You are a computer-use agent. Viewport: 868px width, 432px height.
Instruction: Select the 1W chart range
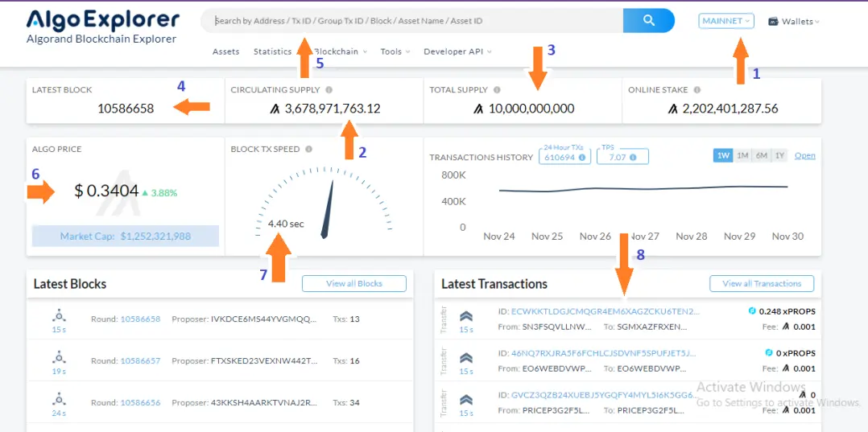pos(723,155)
